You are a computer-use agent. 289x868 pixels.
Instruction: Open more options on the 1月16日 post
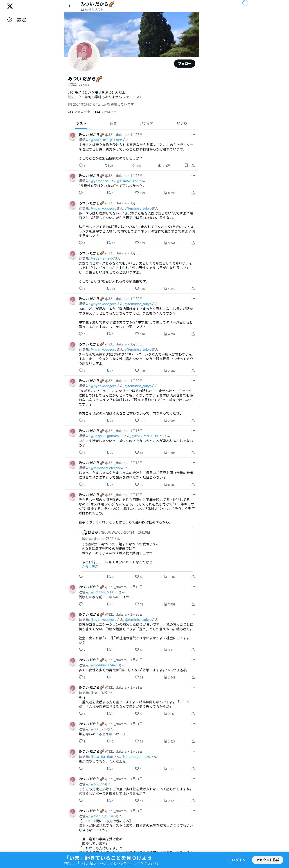point(193,431)
